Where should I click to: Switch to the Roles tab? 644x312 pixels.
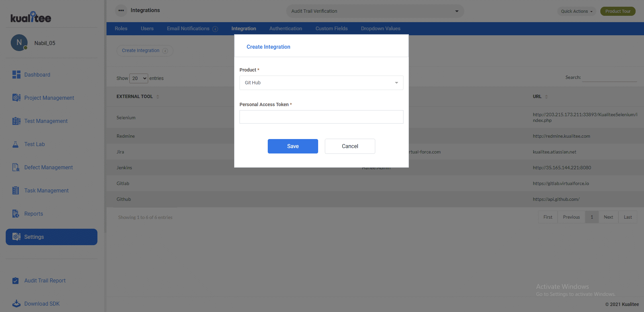point(121,29)
